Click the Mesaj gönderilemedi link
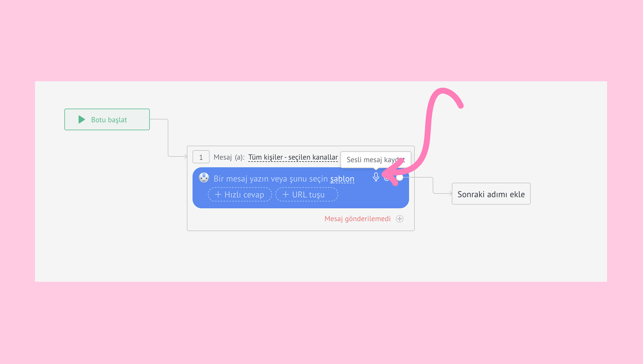Viewport: 643px width, 364px height. coord(357,219)
